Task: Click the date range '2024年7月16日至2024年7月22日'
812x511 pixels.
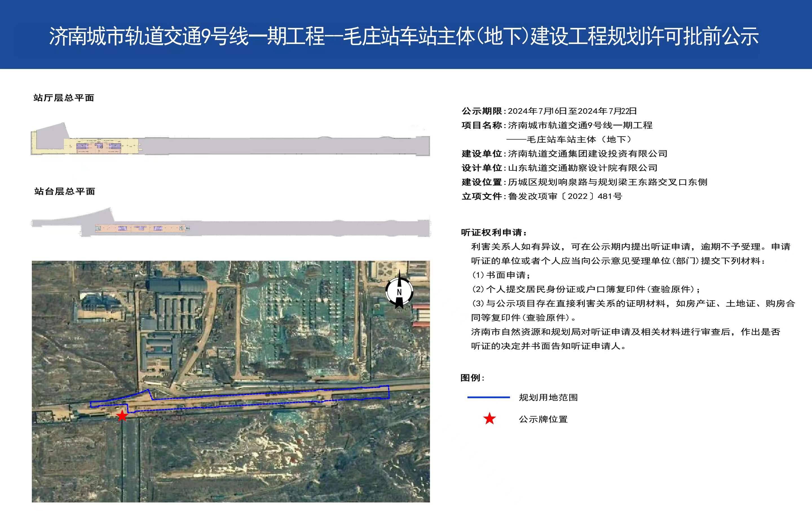Action: tap(572, 111)
